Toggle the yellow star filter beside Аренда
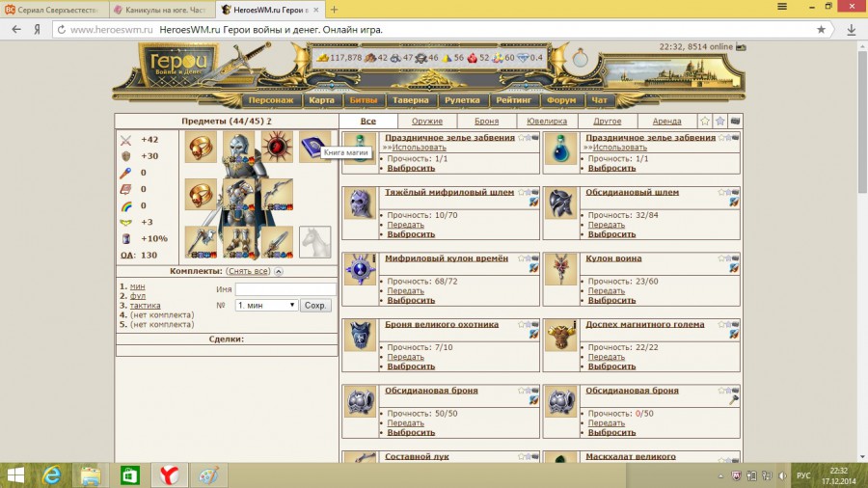 click(705, 122)
